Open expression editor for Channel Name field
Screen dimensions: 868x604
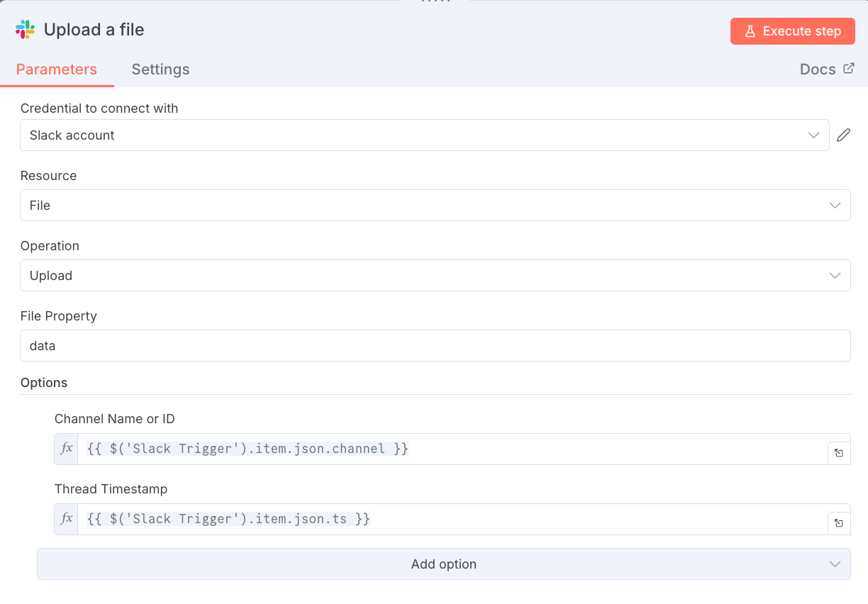(839, 453)
